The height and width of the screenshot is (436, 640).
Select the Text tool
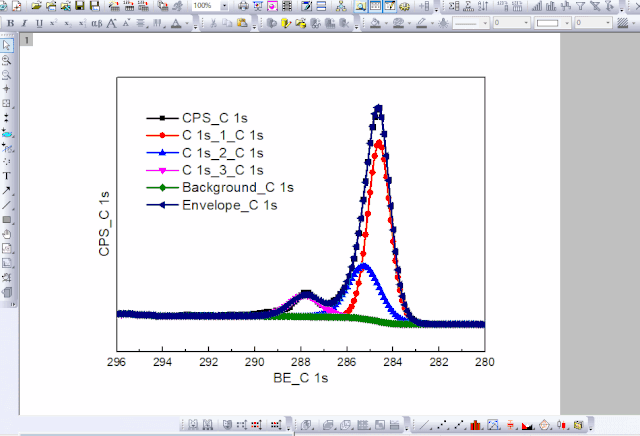pos(7,175)
